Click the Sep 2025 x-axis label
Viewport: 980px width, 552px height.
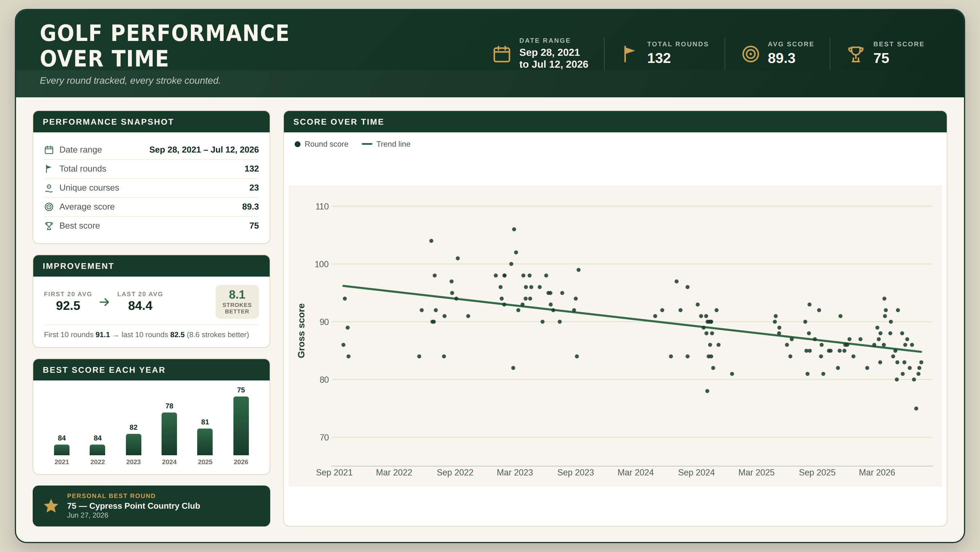(817, 472)
